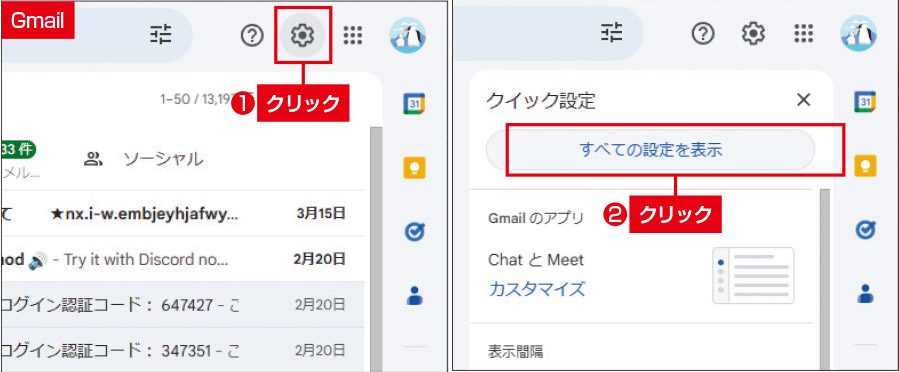Open the Discord email dated 2月20日

tap(183, 259)
